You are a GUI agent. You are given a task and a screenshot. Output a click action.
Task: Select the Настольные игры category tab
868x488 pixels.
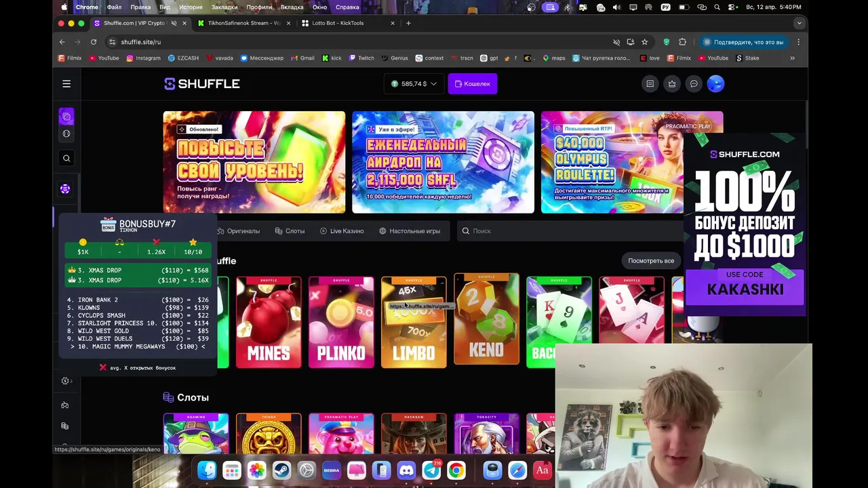[410, 231]
